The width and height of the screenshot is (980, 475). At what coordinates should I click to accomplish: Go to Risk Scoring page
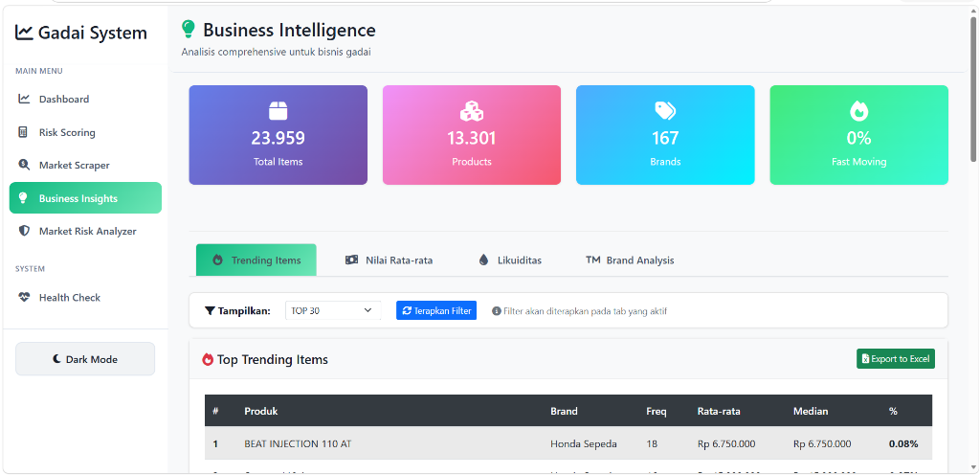(x=85, y=132)
